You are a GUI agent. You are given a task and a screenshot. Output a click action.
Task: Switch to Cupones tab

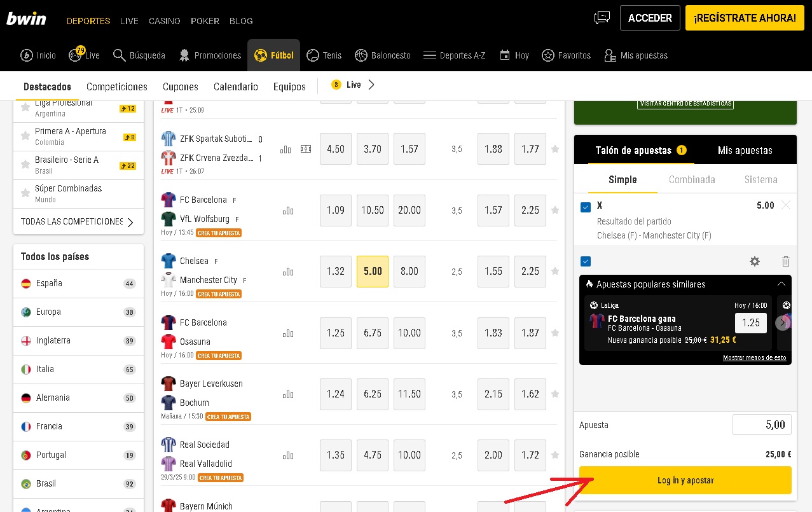(181, 86)
